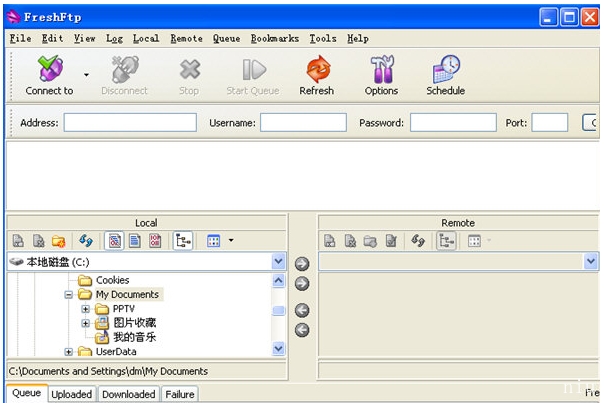Click the grey Remote refresh arrows icon
Image resolution: width=604 pixels, height=403 pixels.
[418, 241]
